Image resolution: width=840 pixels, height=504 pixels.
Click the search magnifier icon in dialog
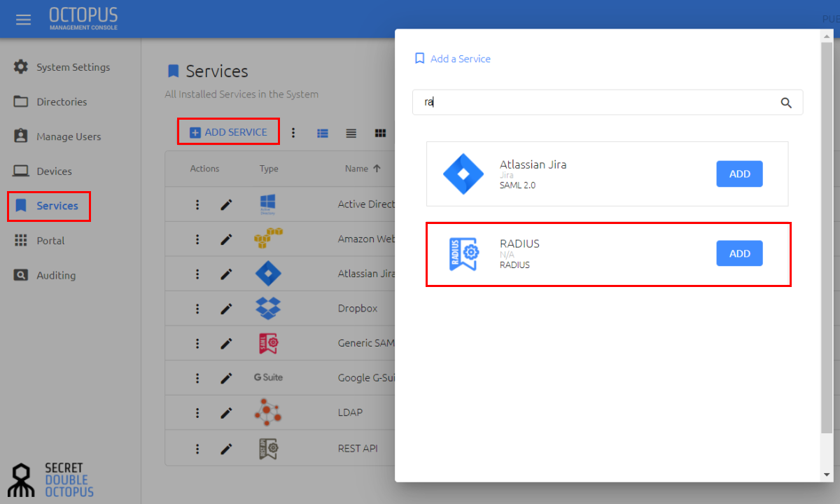(786, 103)
